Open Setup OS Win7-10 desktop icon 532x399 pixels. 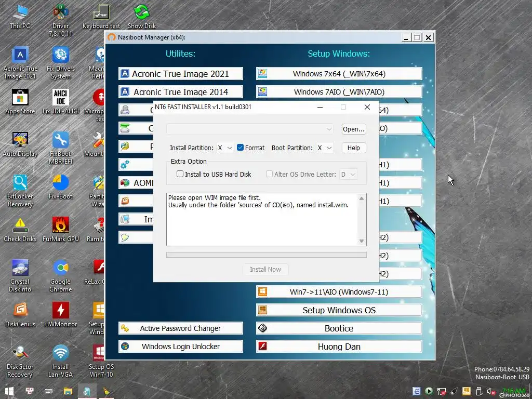101,362
